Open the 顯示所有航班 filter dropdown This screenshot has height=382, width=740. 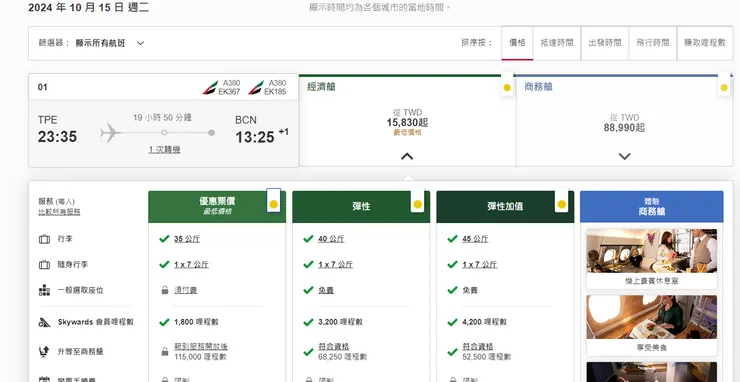110,43
